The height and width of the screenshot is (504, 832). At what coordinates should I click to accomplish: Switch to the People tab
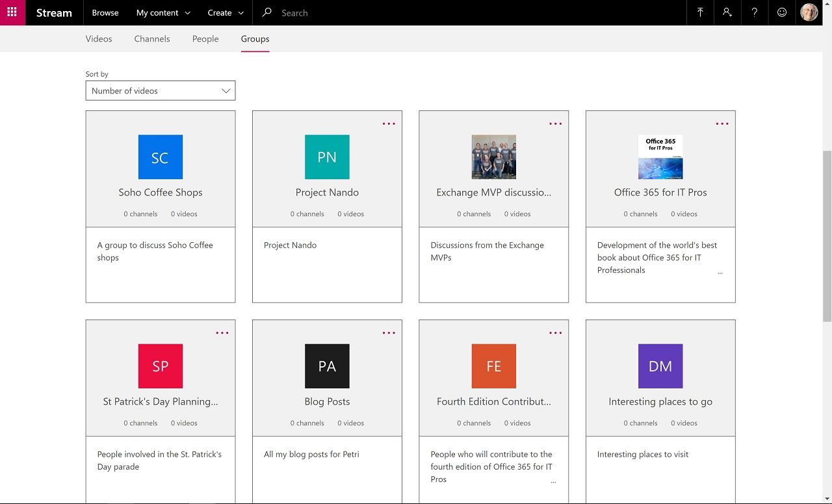(205, 39)
